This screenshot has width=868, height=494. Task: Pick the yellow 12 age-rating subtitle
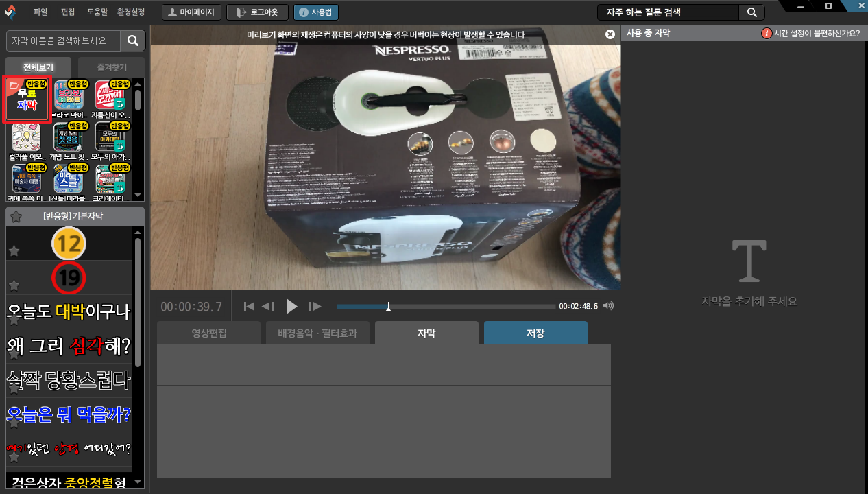tap(69, 244)
